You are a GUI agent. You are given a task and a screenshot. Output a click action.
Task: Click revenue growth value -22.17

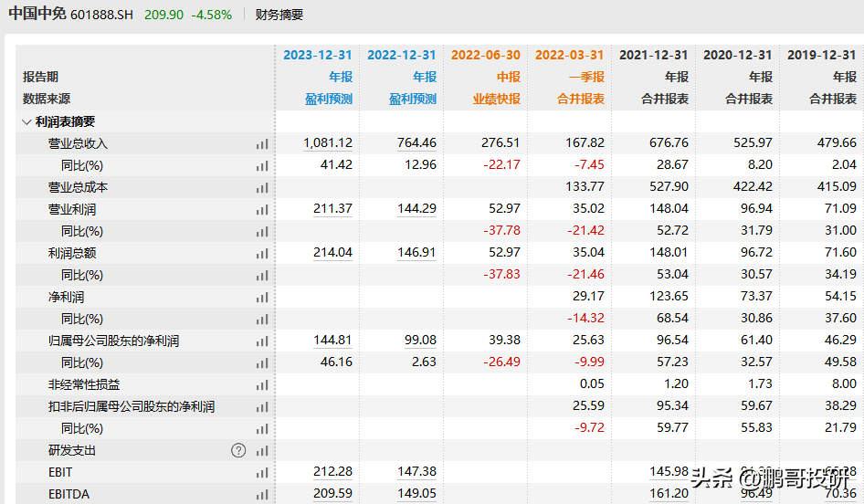point(501,164)
